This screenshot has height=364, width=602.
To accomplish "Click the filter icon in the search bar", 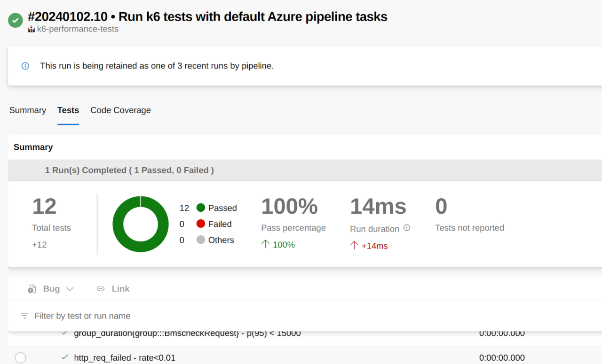I will [x=24, y=316].
